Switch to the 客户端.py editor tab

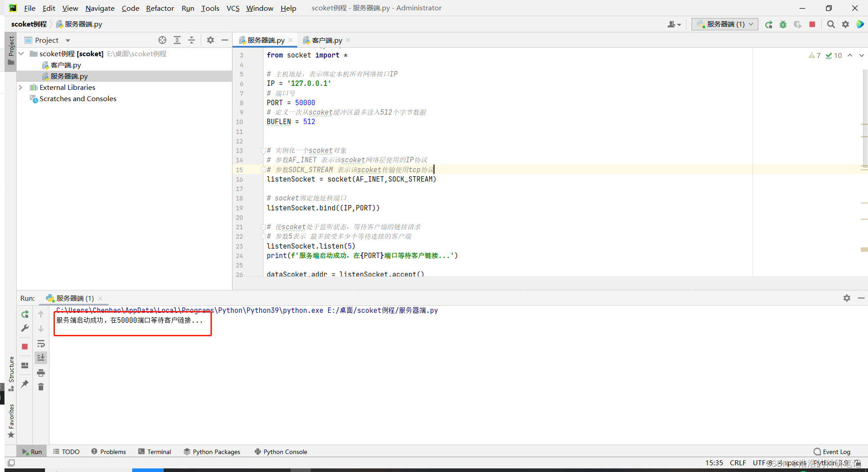pyautogui.click(x=326, y=40)
